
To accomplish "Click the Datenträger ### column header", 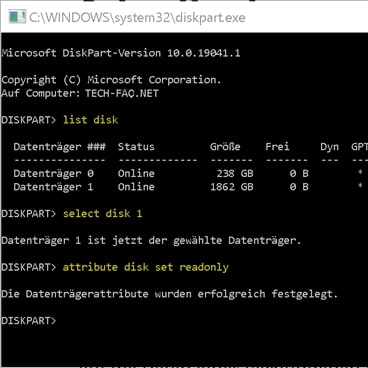I will [60, 147].
